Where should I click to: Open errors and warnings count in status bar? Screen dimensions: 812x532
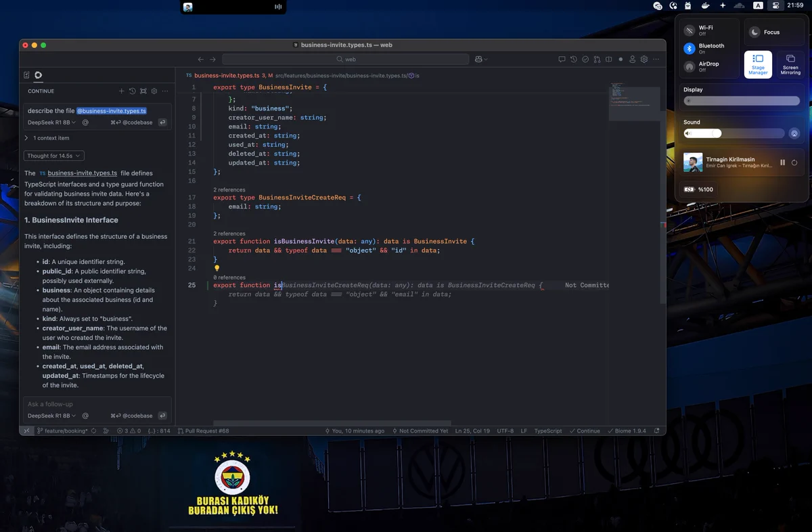(x=129, y=430)
